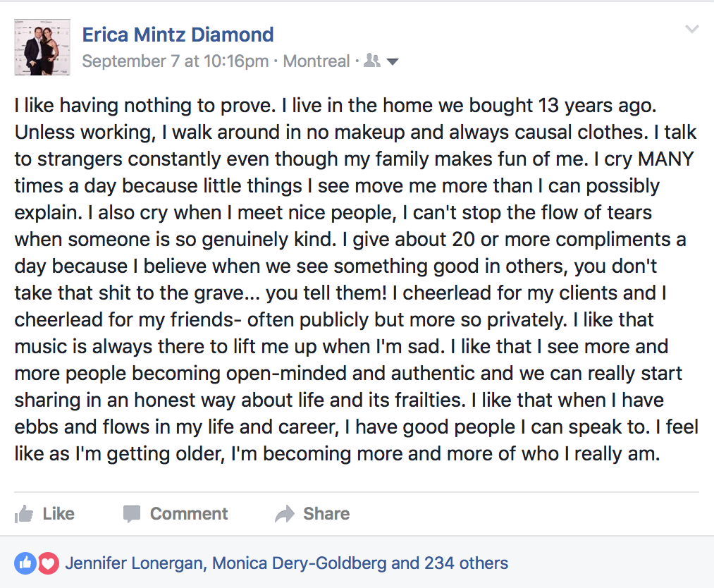Screen dimensions: 714x588
Task: Click the post body text
Action: pos(356,280)
